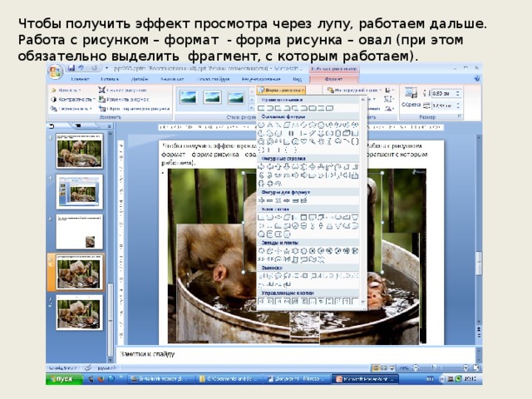Click the spell check icon in status bar

(x=88, y=367)
